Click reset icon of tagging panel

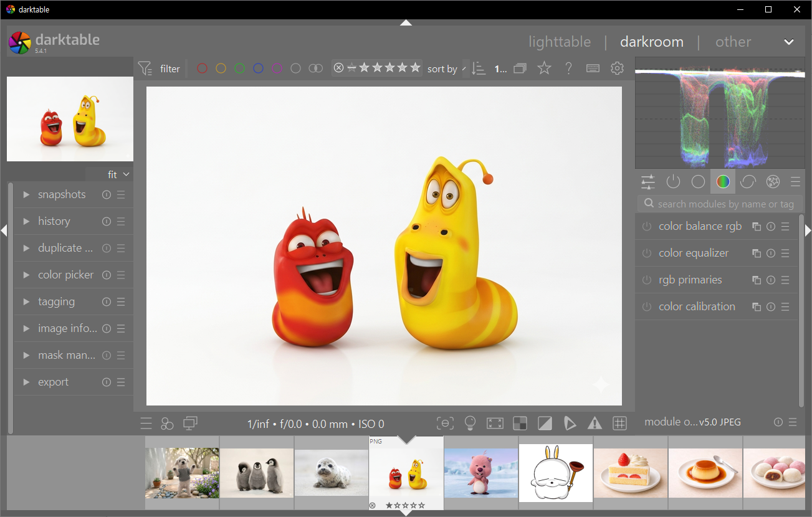click(x=107, y=302)
